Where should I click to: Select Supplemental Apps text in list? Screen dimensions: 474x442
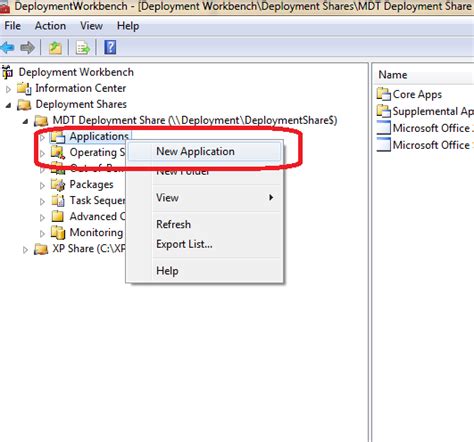pyautogui.click(x=433, y=111)
